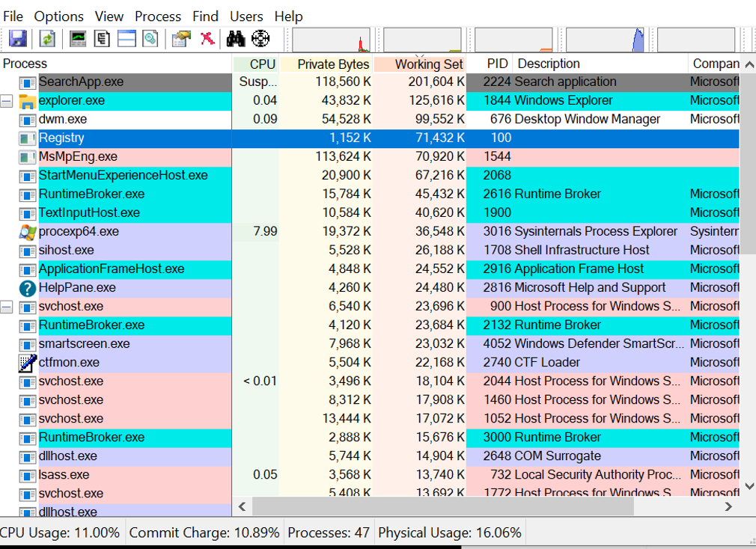Click the horizontal scrollbar's left arrow
The image size is (756, 549).
242,506
